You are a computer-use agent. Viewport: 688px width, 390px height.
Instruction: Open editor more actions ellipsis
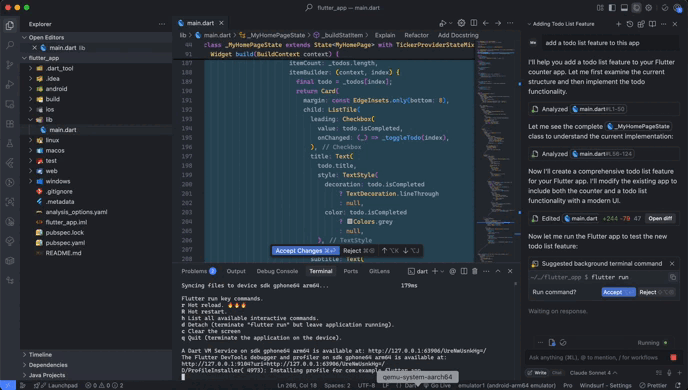click(x=510, y=23)
